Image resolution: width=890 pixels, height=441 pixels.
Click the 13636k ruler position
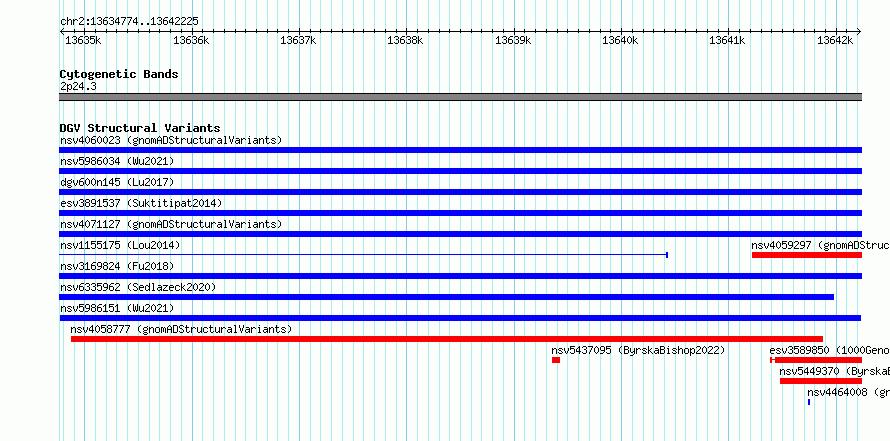coord(191,40)
